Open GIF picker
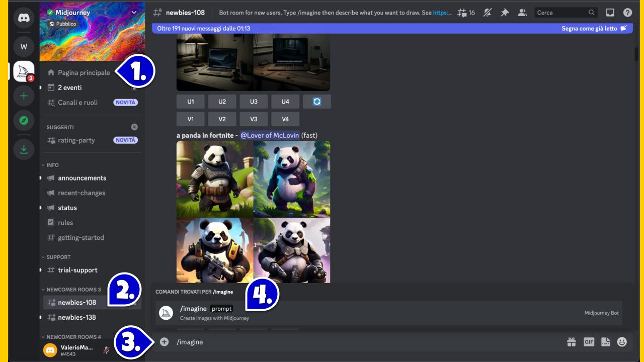This screenshot has height=362, width=644. pos(589,342)
